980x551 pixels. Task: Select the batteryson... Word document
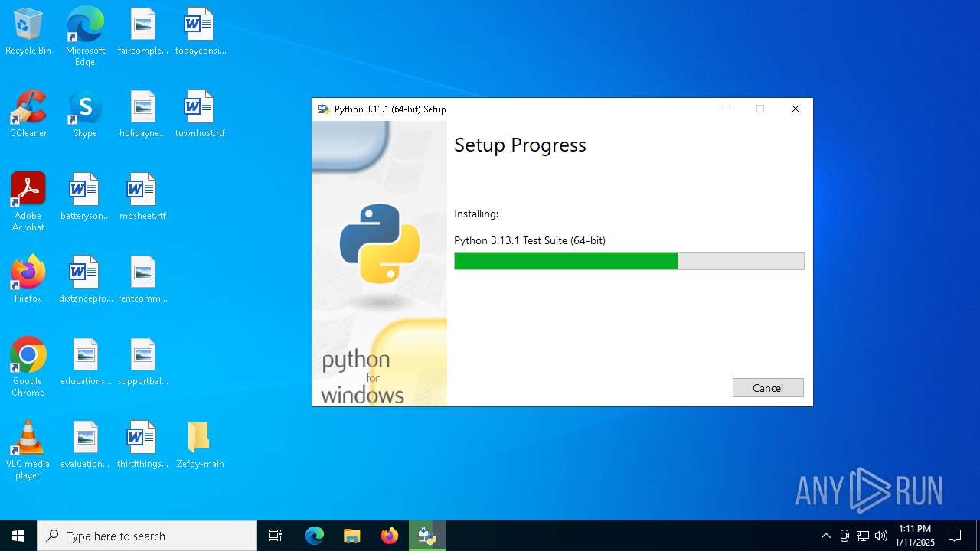coord(85,197)
